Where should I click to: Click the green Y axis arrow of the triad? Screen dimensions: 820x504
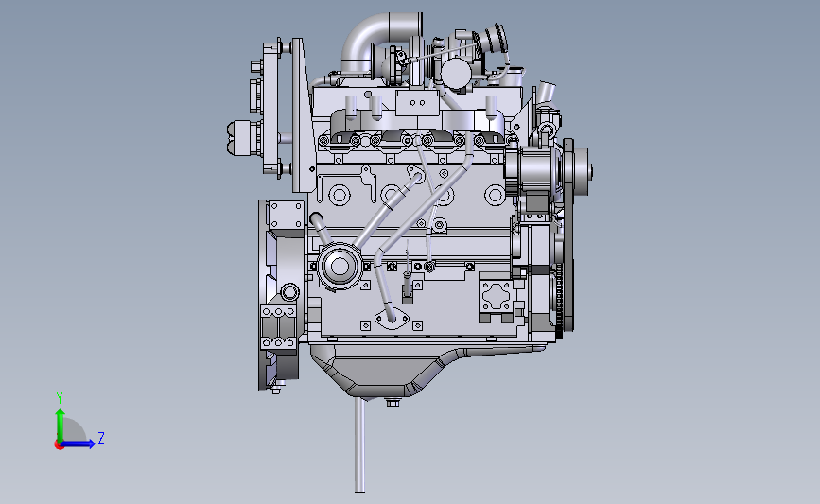click(61, 426)
